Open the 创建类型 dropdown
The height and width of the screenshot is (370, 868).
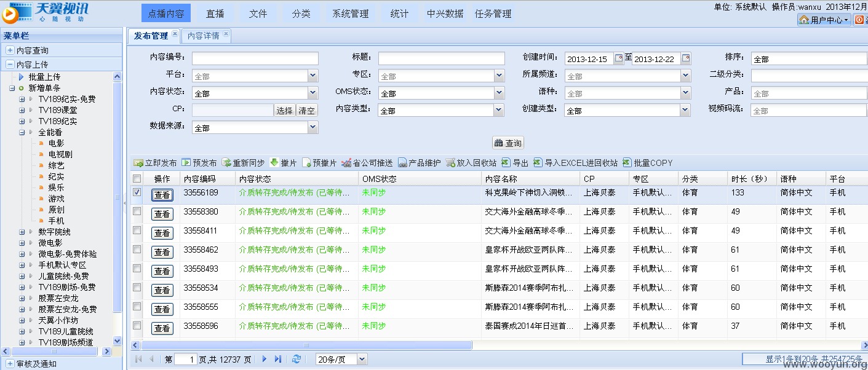pos(685,110)
